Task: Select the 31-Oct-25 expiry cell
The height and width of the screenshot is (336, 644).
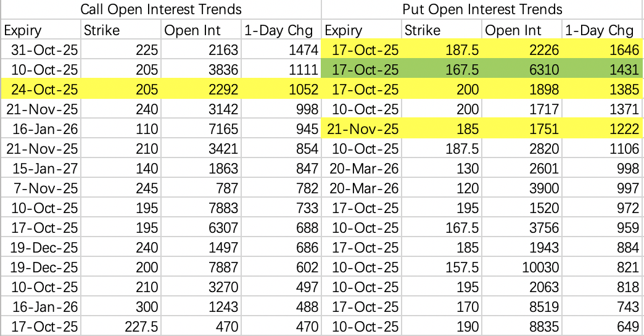Action: pyautogui.click(x=41, y=50)
